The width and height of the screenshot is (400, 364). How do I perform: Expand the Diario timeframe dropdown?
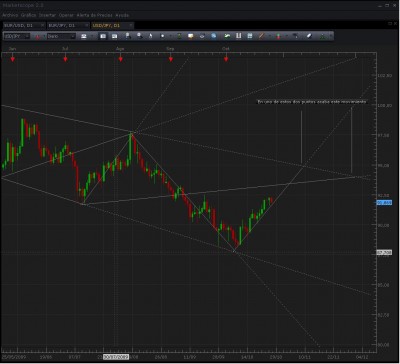[73, 36]
